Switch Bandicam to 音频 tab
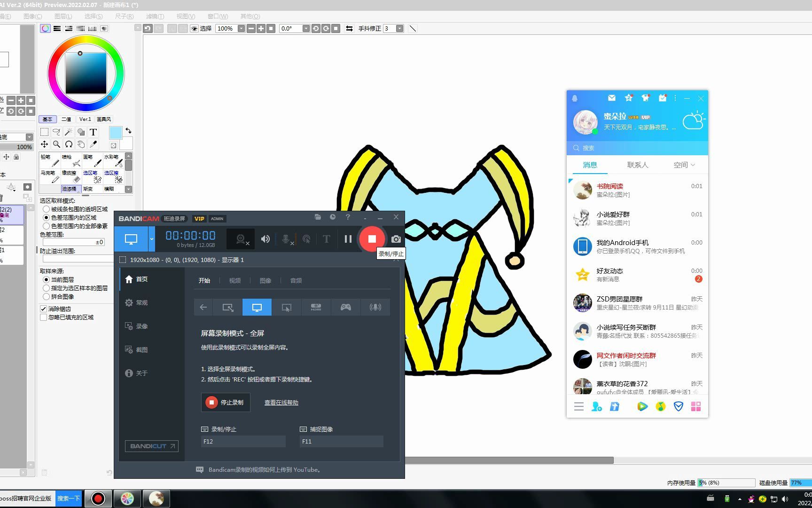 (x=296, y=280)
